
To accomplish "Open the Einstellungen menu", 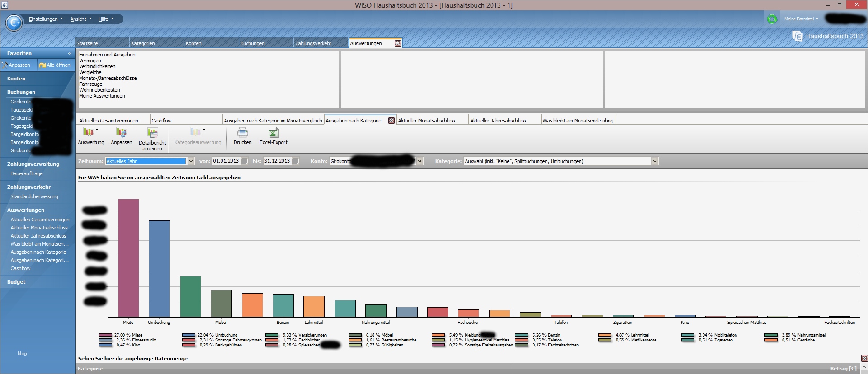I will 46,19.
